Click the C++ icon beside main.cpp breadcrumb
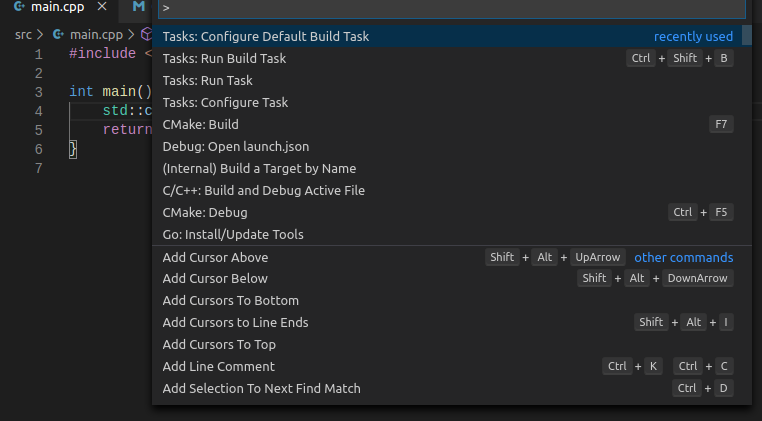This screenshot has width=762, height=421. coord(60,34)
